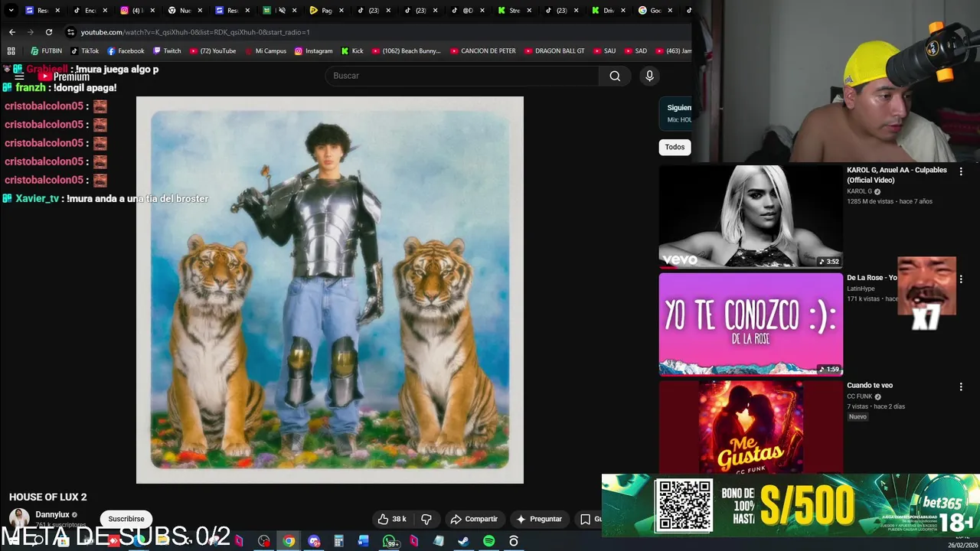
Task: Open Spotify in the taskbar
Action: (x=488, y=541)
